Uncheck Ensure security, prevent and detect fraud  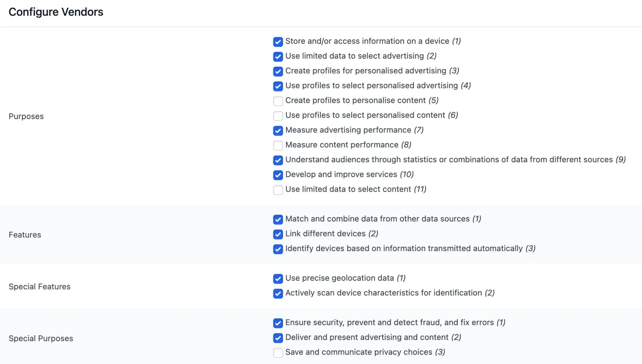click(278, 323)
